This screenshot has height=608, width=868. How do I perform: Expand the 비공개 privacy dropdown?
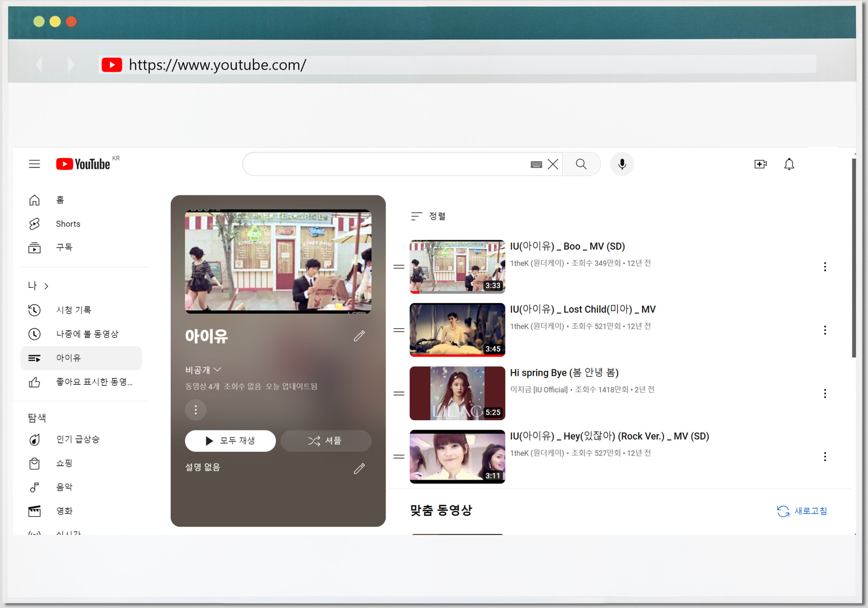click(x=203, y=369)
